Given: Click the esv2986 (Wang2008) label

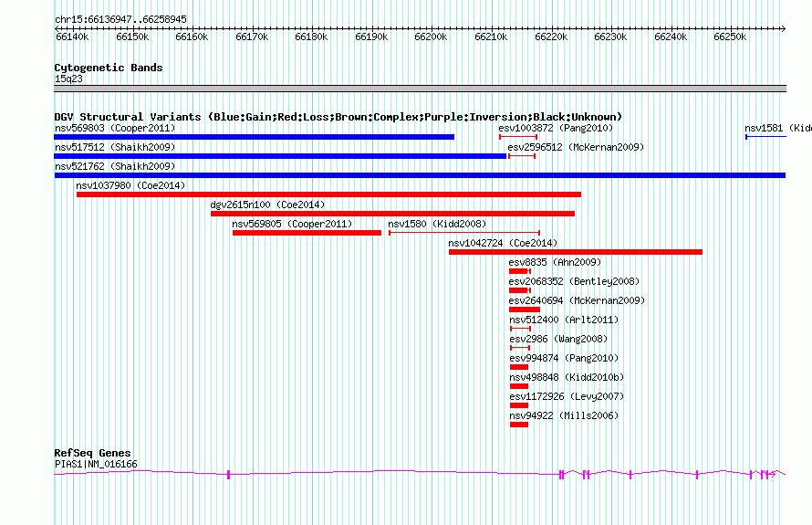Looking at the screenshot, I should (558, 339).
